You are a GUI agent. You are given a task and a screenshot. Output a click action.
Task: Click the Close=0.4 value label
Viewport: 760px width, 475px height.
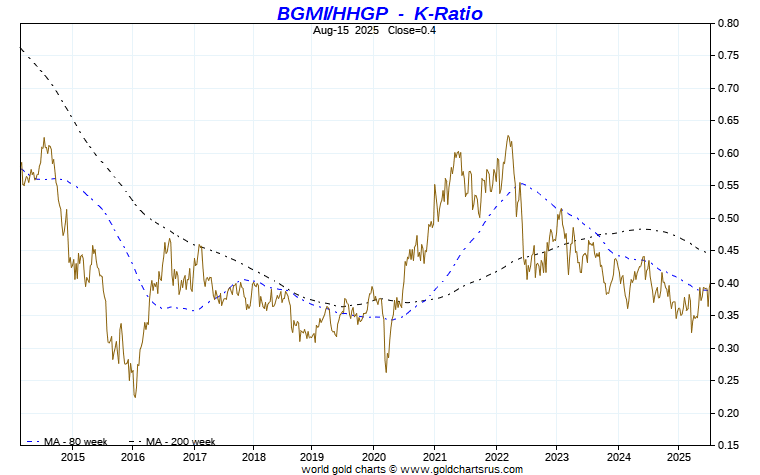[412, 30]
